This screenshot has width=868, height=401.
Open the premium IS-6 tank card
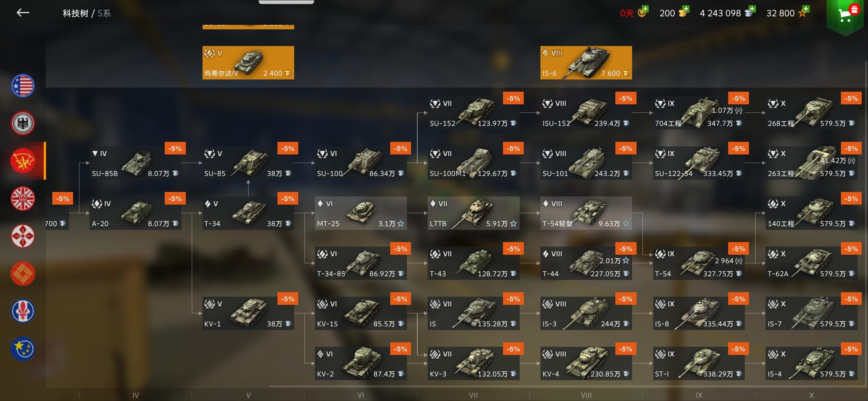click(586, 63)
